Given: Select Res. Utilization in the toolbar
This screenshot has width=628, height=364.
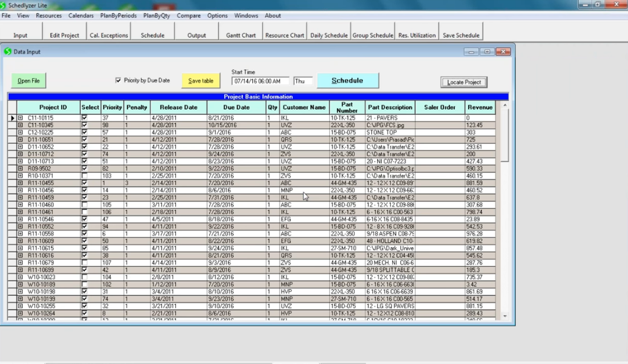Looking at the screenshot, I should (417, 35).
